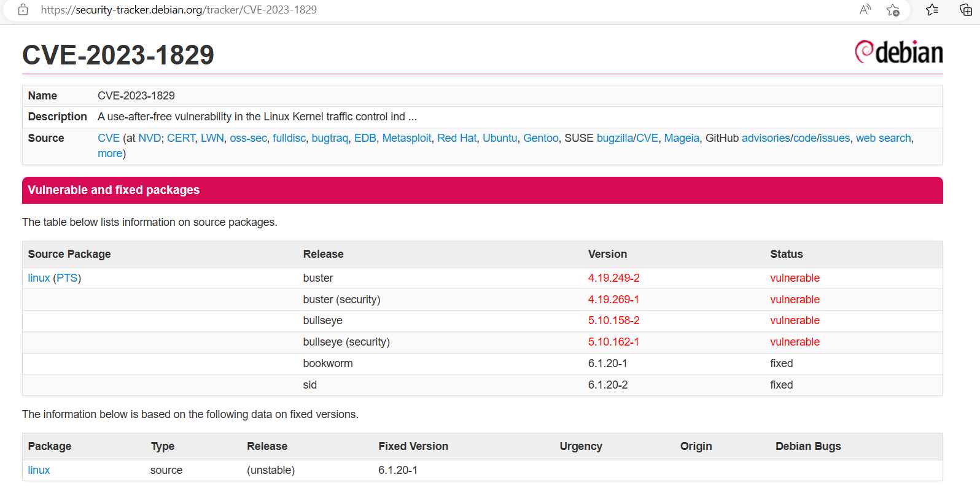
Task: Click version 5.10.158-2 cell
Action: click(613, 320)
